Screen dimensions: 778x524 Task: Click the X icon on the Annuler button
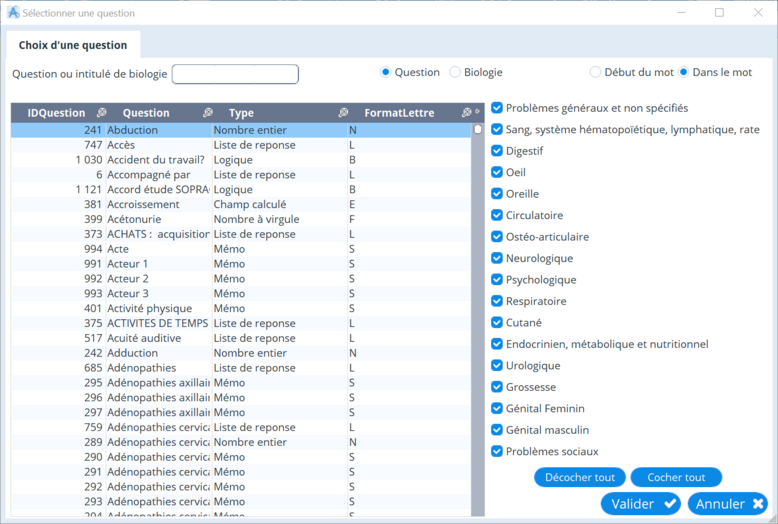(x=758, y=503)
